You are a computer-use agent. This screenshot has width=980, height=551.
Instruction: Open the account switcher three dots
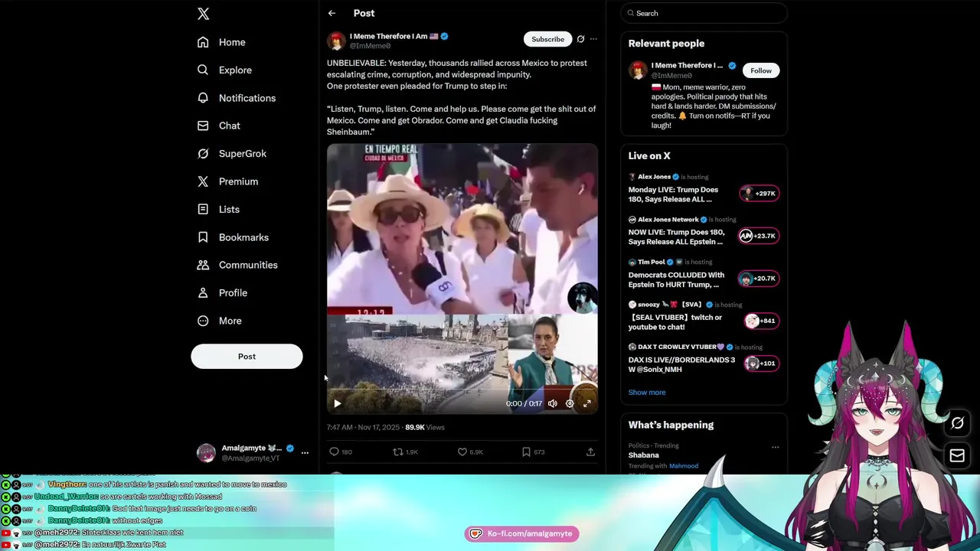(x=305, y=453)
